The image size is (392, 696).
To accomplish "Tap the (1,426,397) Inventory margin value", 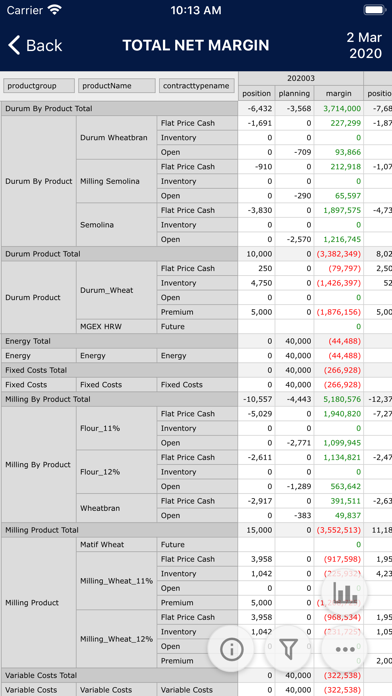I will (339, 283).
